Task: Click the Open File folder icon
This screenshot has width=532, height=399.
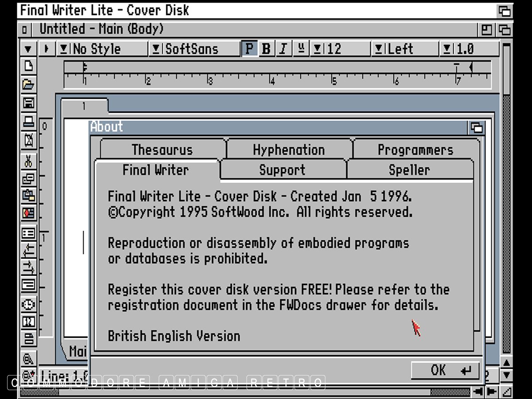Action: tap(28, 84)
